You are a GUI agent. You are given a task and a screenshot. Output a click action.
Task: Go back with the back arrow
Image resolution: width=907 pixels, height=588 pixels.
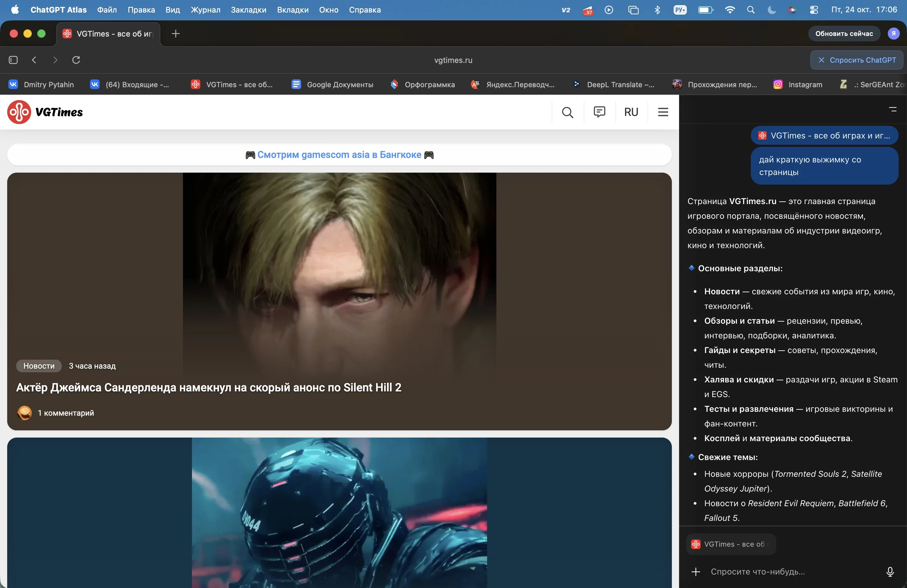coord(34,60)
